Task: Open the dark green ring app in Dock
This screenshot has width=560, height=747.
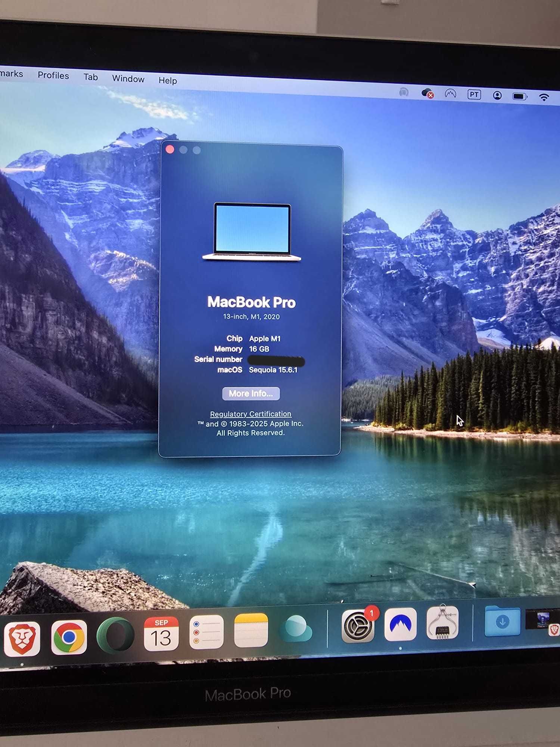Action: 115,635
